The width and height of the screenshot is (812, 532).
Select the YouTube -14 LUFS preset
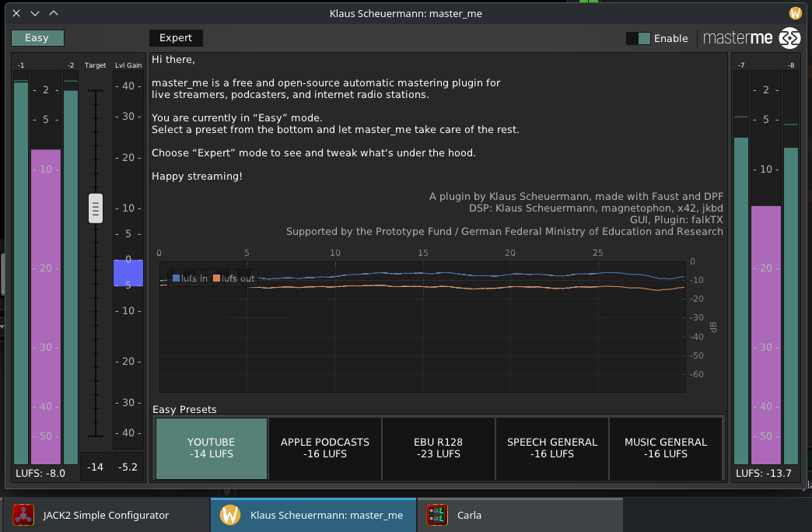(211, 448)
